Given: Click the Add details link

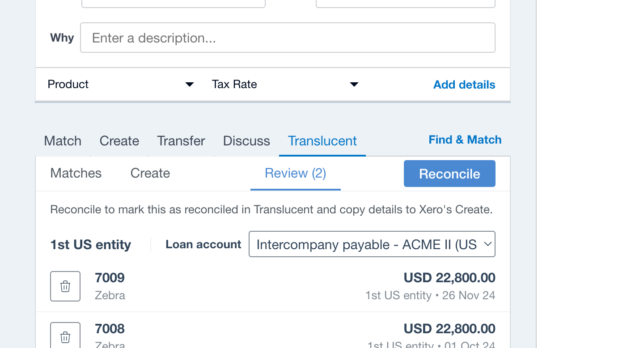Looking at the screenshot, I should coord(464,85).
